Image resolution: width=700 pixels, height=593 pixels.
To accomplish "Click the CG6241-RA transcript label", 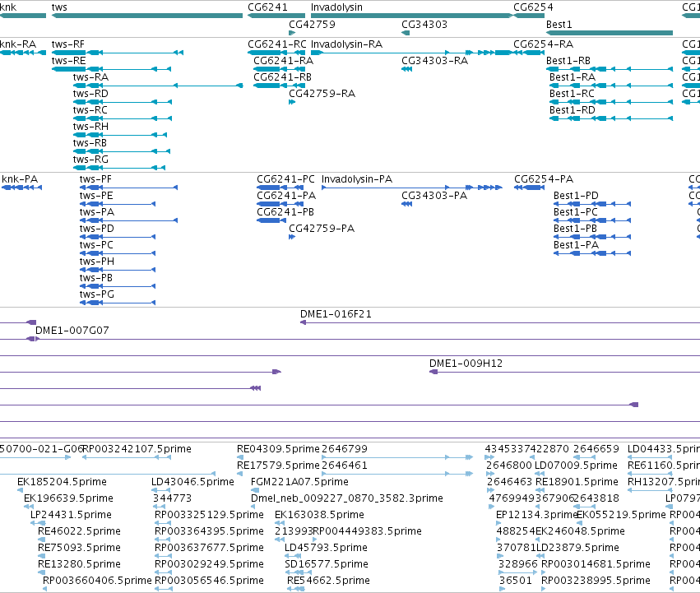I will 284,60.
